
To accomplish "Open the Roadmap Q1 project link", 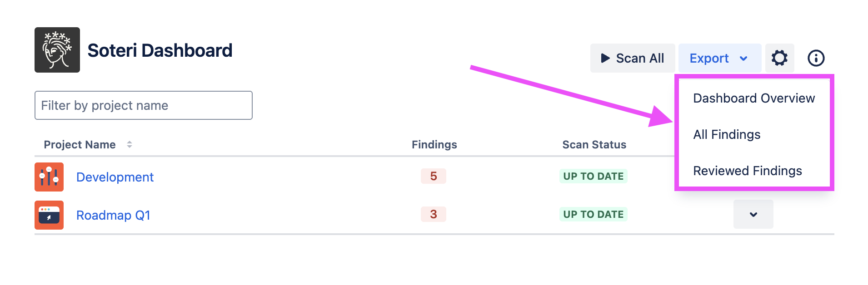I will click(113, 215).
